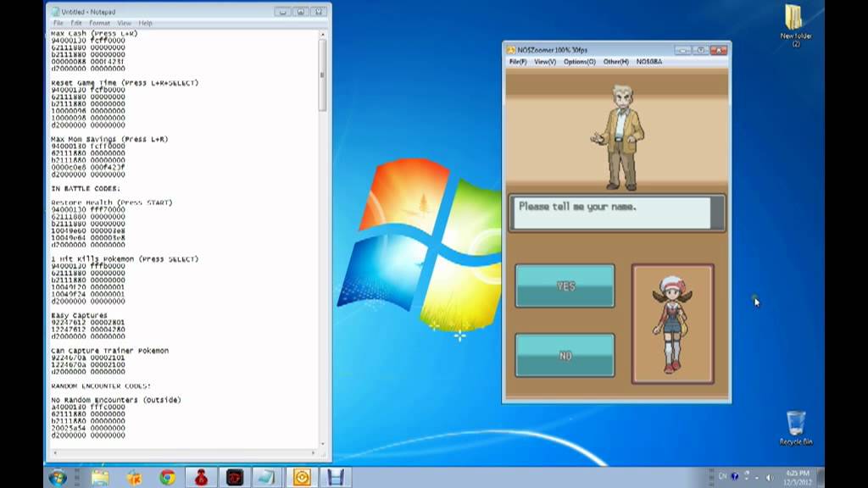Viewport: 868px width, 488px height.
Task: Maximize the Notepad window
Action: pyautogui.click(x=300, y=12)
